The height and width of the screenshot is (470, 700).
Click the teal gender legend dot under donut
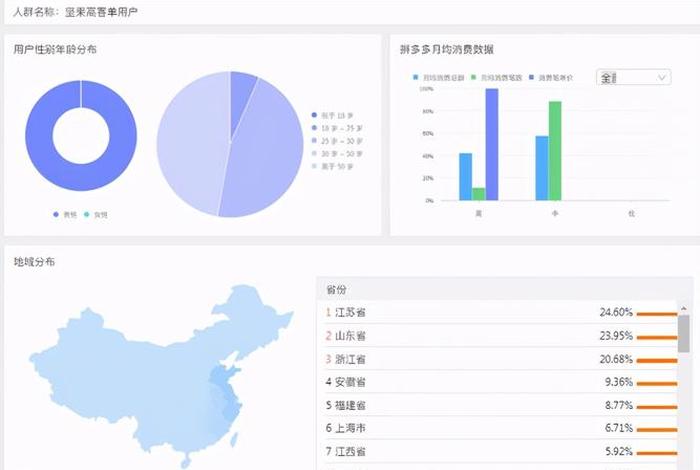[86, 214]
